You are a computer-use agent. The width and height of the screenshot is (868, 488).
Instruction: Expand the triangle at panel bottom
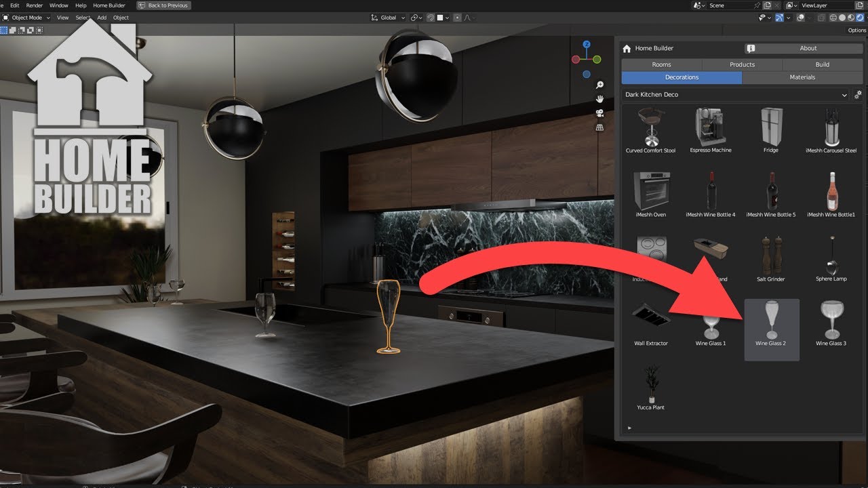(x=630, y=428)
